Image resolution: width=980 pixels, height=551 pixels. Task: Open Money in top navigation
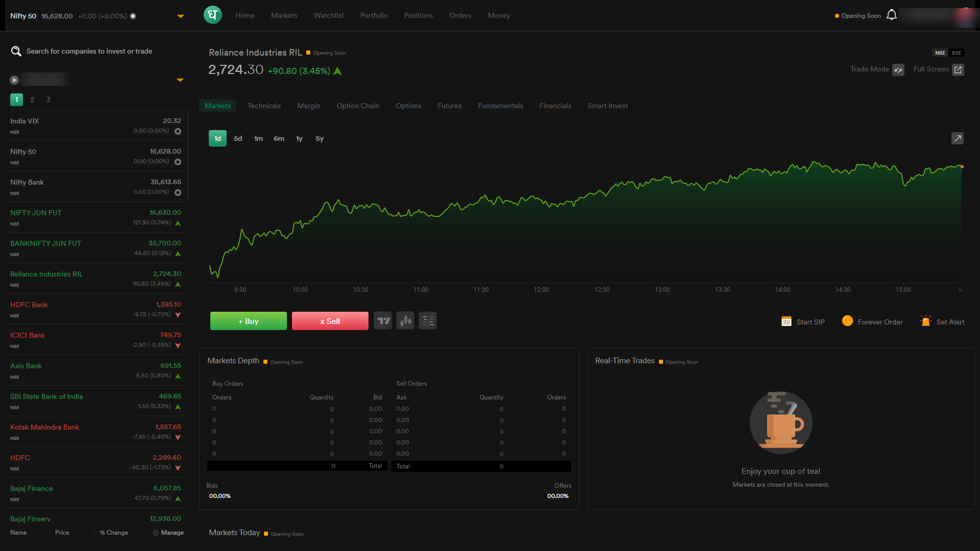tap(499, 15)
